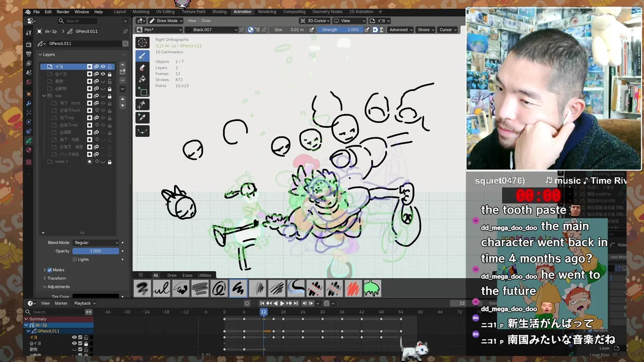Select the Trim cutter tool
The width and height of the screenshot is (644, 362).
point(142,105)
